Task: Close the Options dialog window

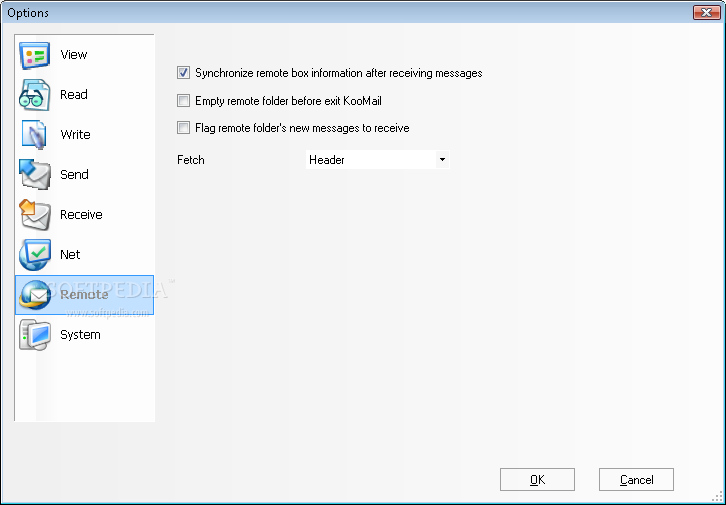Action: tap(707, 12)
